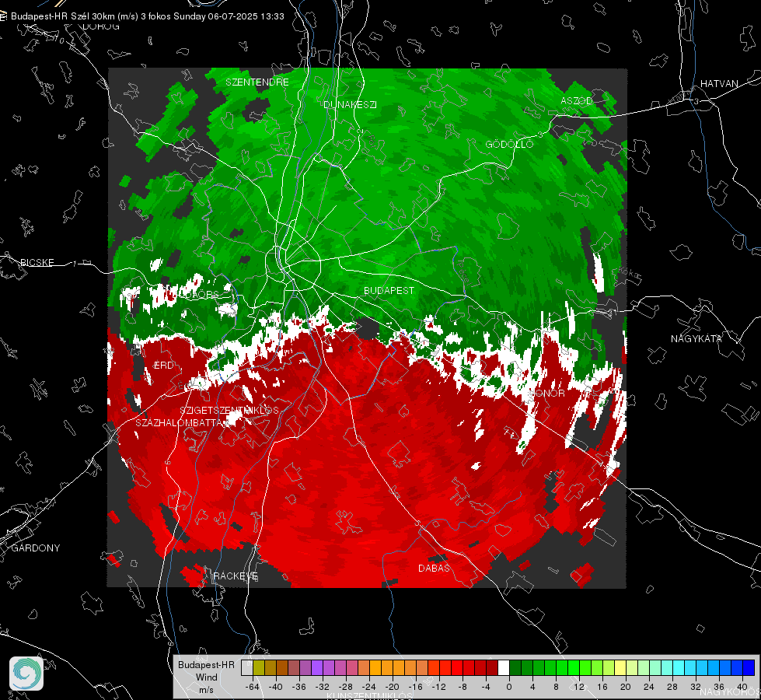Click the '28' legend scale value
The width and height of the screenshot is (761, 700).
[x=672, y=687]
